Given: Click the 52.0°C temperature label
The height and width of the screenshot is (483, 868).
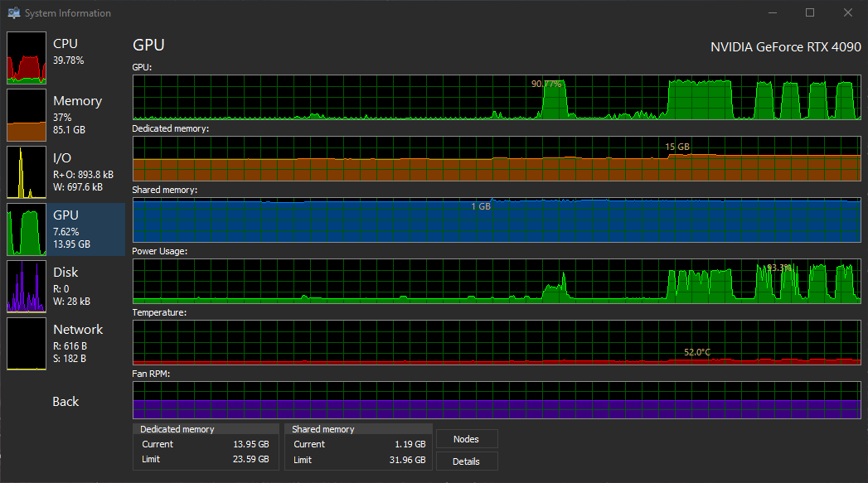Looking at the screenshot, I should coord(697,352).
